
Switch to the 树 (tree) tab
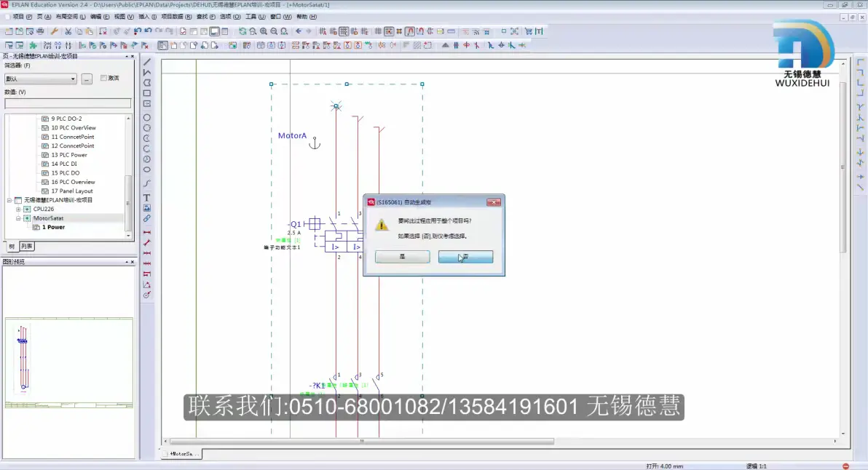tap(12, 246)
